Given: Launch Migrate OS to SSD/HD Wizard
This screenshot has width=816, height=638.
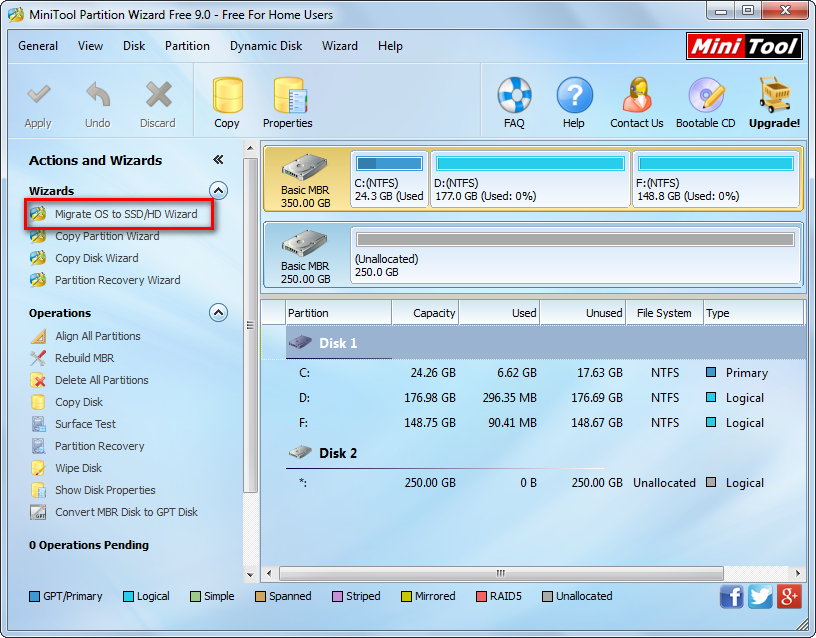Looking at the screenshot, I should click(126, 214).
